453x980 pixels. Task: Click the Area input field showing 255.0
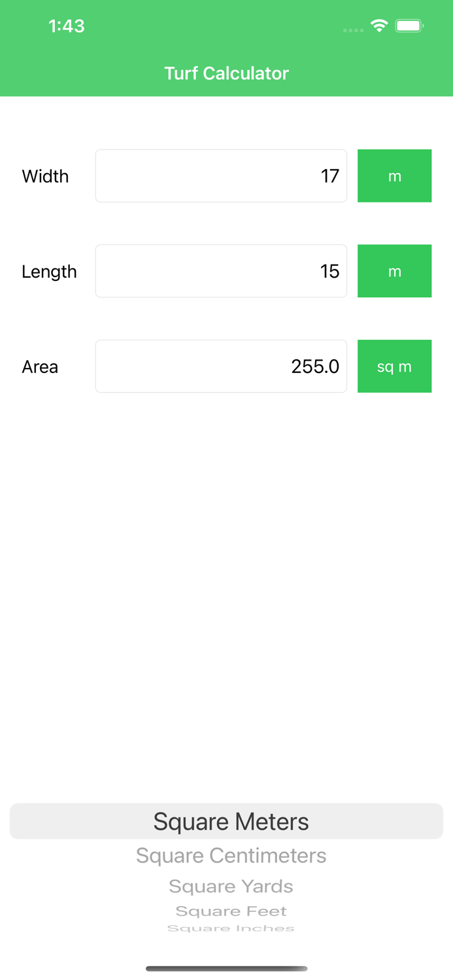(x=221, y=366)
